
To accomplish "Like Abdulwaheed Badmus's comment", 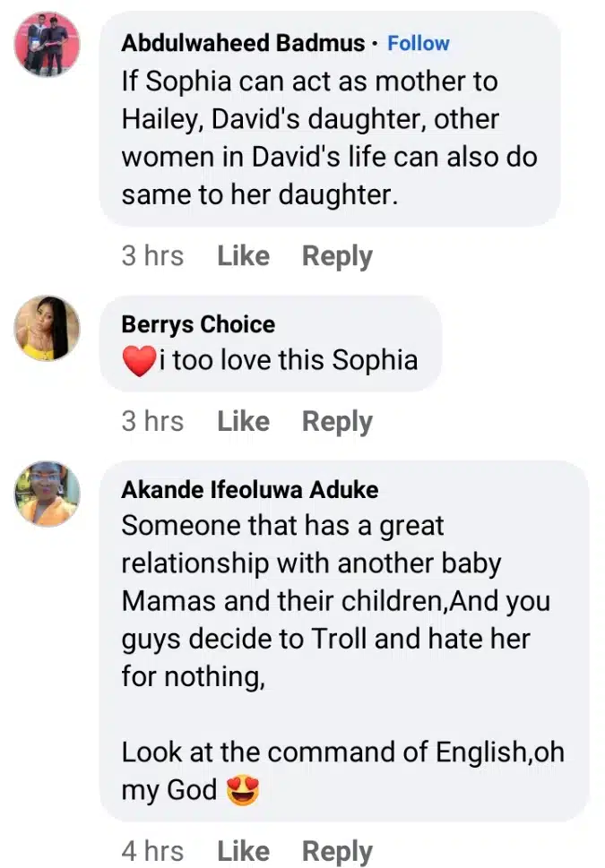I will 243,256.
